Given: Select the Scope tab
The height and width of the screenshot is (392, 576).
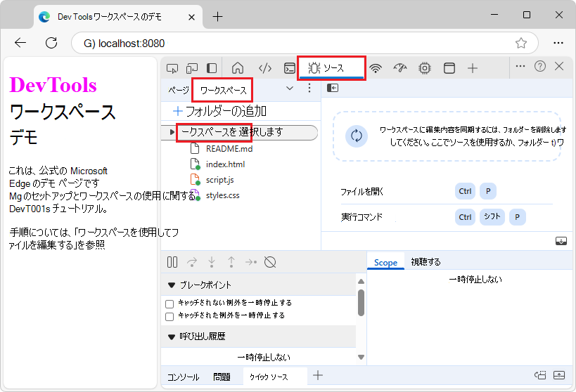Looking at the screenshot, I should 385,262.
